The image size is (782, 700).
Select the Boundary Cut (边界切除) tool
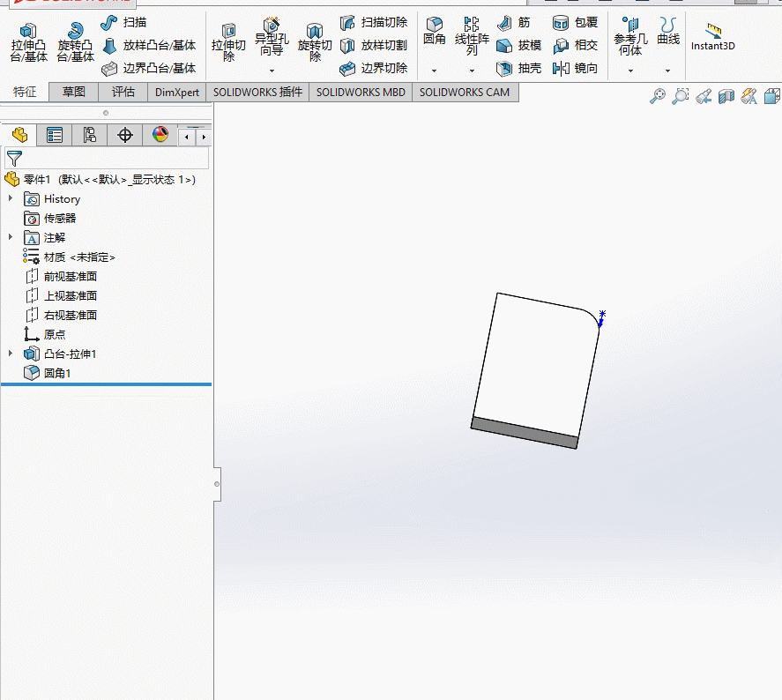374,68
